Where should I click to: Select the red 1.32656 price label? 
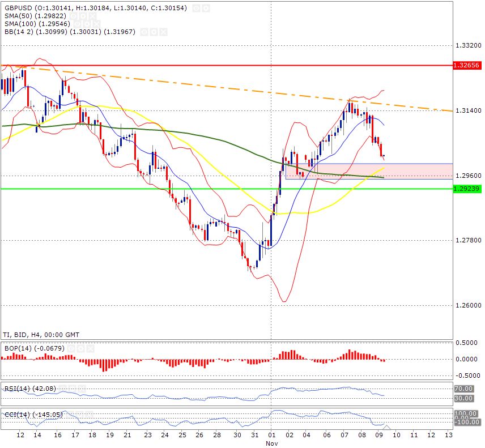coord(467,65)
